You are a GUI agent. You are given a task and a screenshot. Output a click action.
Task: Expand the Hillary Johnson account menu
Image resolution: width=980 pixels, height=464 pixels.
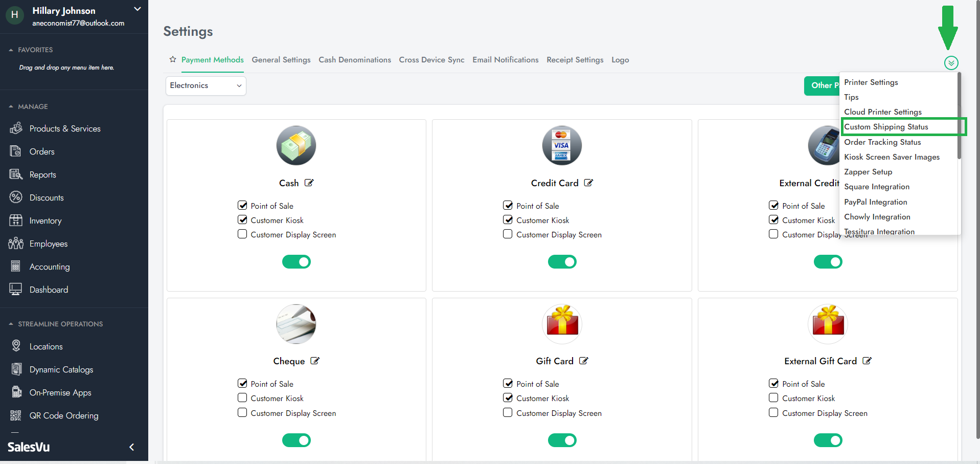pyautogui.click(x=137, y=9)
